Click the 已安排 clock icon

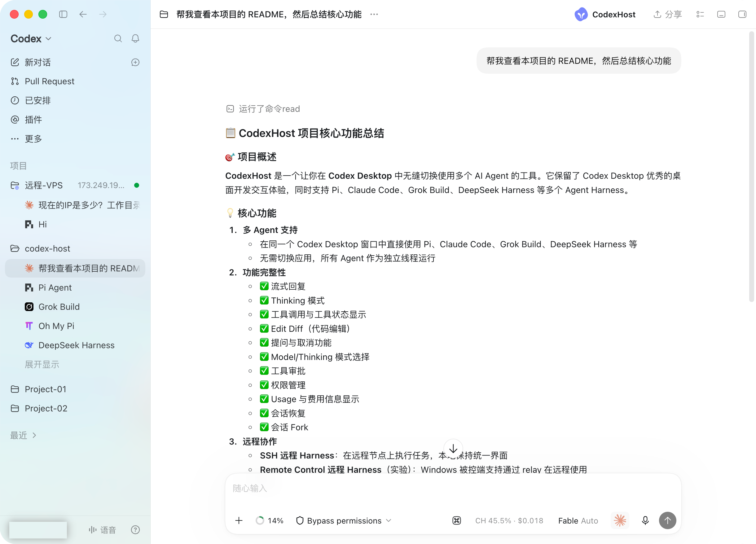coord(15,100)
